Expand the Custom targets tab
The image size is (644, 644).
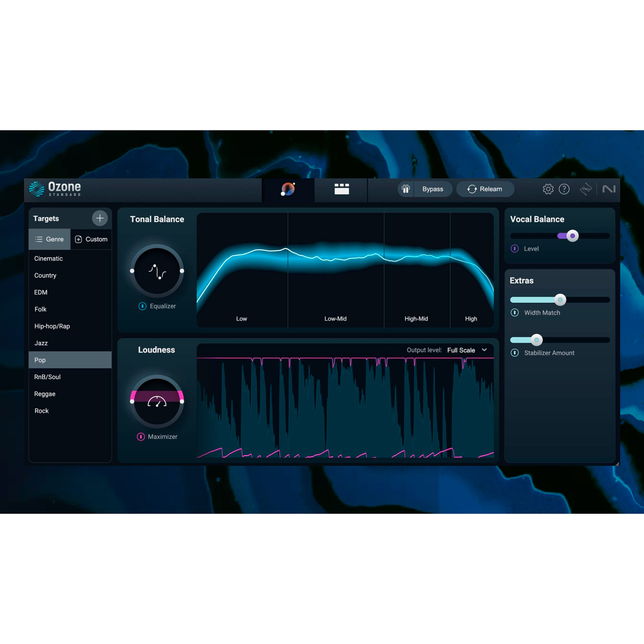pyautogui.click(x=91, y=239)
